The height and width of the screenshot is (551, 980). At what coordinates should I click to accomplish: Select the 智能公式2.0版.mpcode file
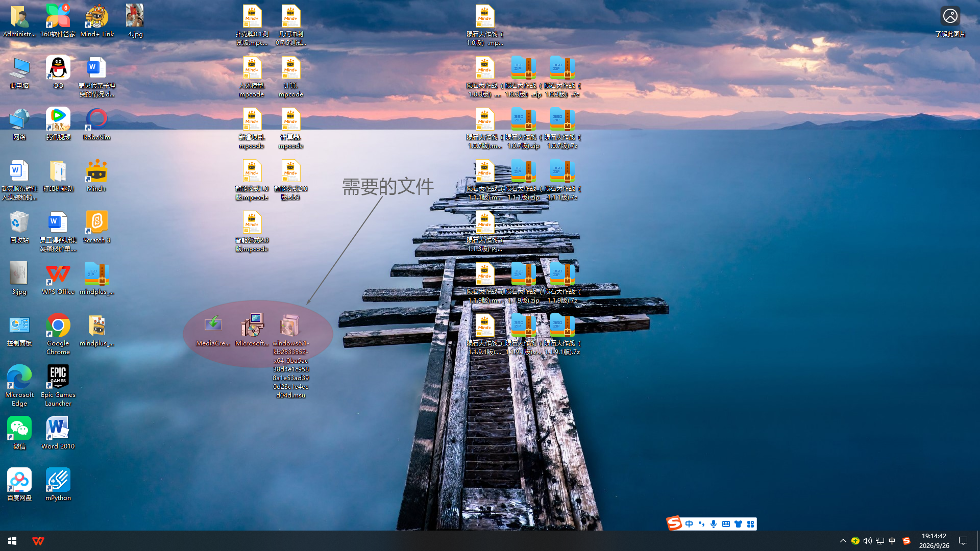click(252, 231)
